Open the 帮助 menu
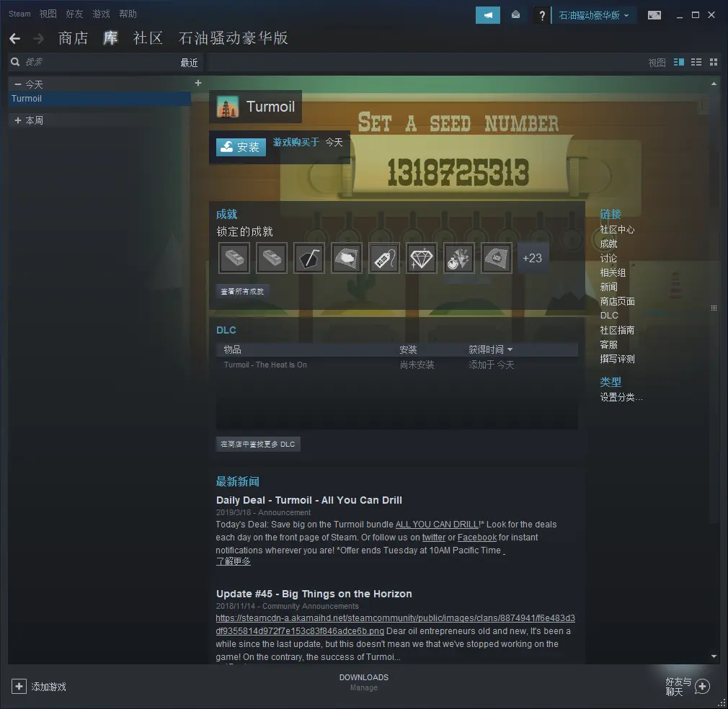 [x=128, y=14]
